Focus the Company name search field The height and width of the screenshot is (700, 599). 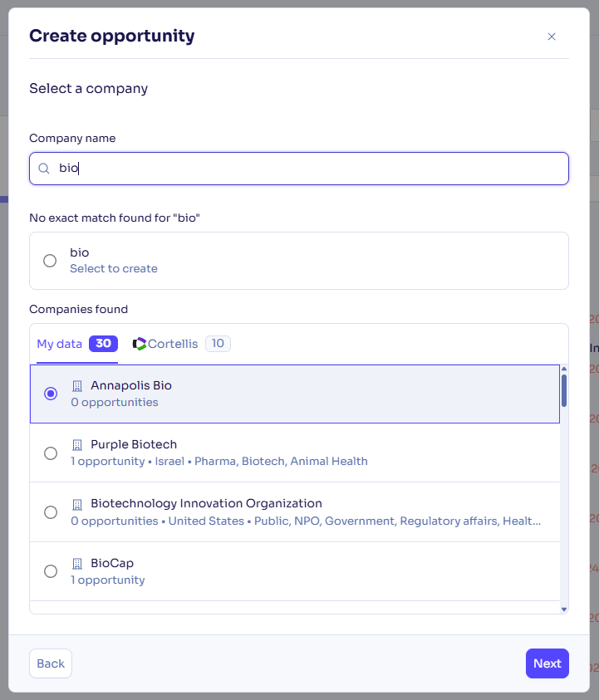pos(299,169)
